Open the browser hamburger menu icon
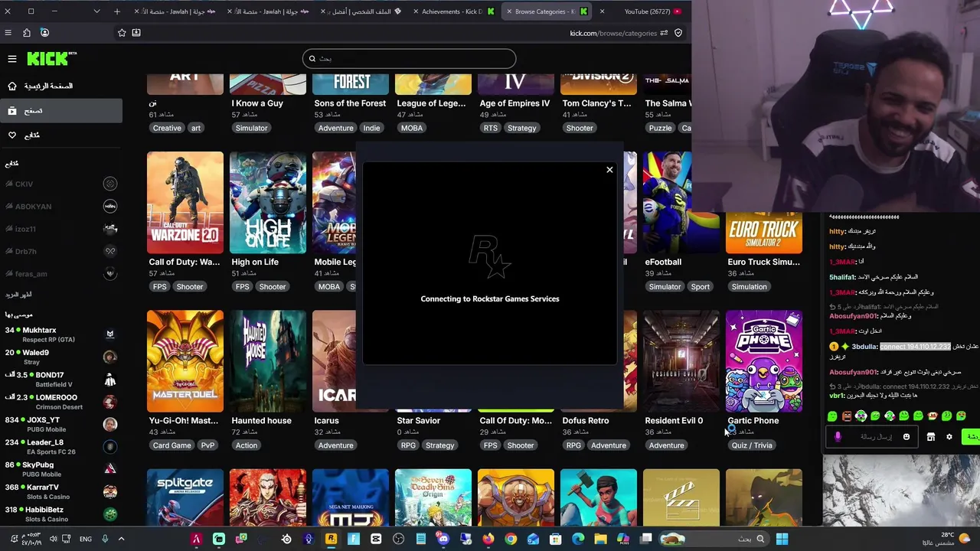980x551 pixels. click(x=8, y=33)
